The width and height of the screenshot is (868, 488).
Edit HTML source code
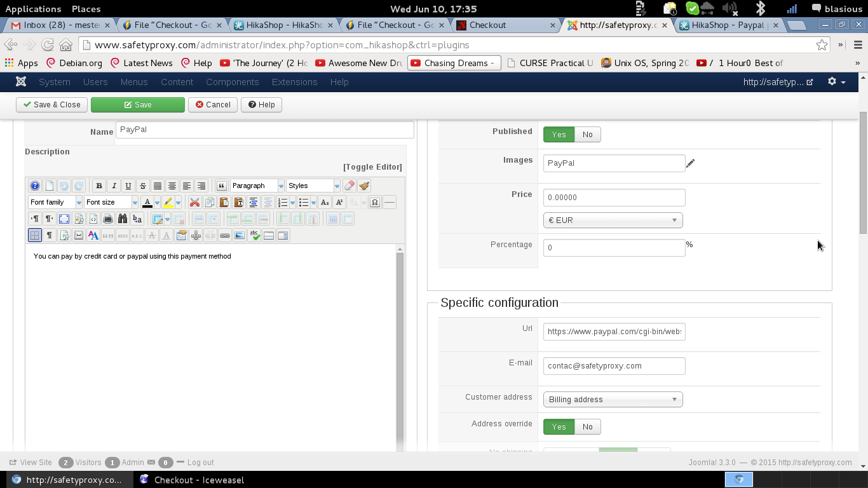point(93,219)
